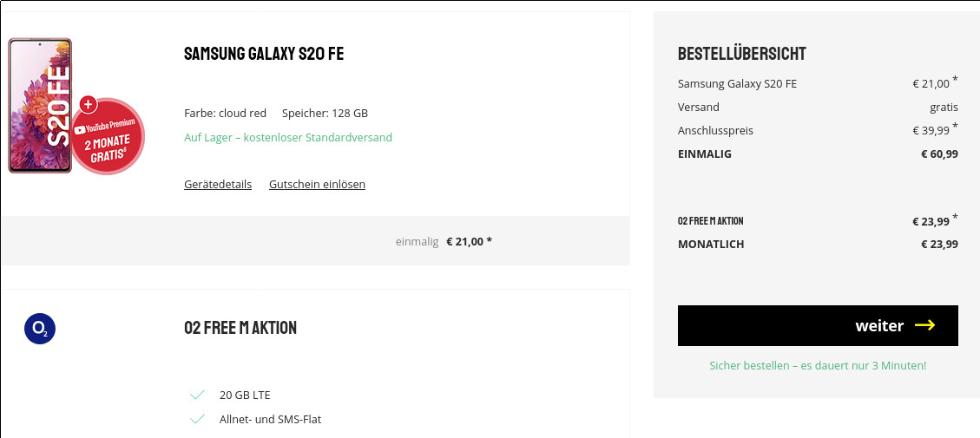Click the Allnet- und SMS-Flat checkmark
The image size is (980, 438).
coord(197,419)
